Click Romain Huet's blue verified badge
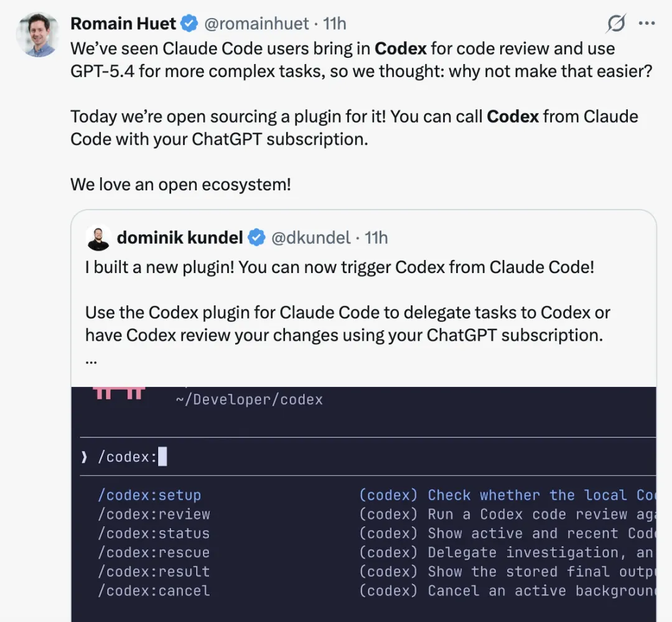This screenshot has height=622, width=672. (189, 23)
